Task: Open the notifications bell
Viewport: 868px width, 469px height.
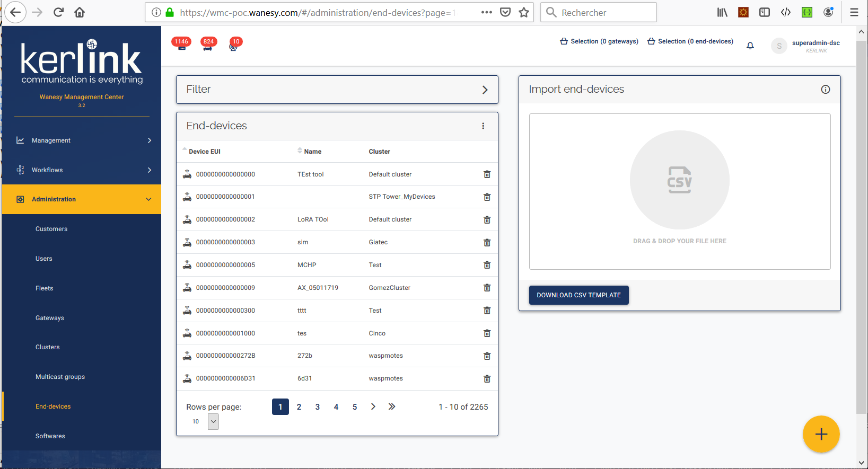Action: click(750, 46)
